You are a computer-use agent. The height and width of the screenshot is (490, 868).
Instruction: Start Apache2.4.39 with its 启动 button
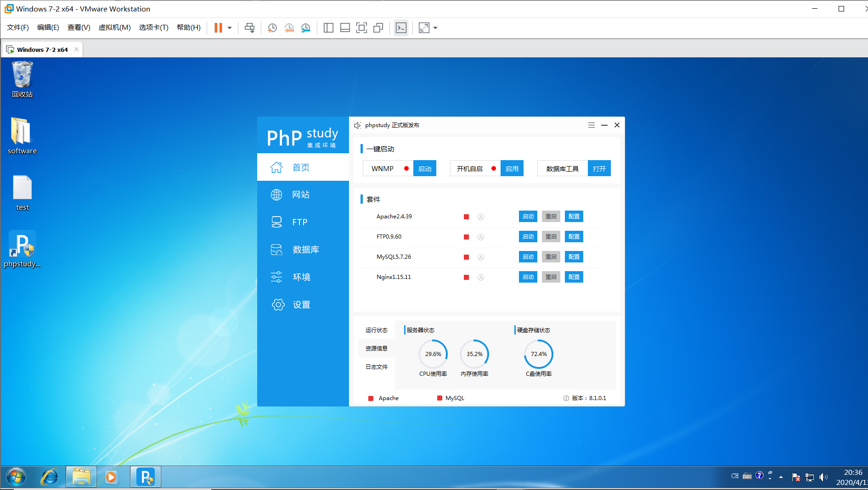click(528, 217)
